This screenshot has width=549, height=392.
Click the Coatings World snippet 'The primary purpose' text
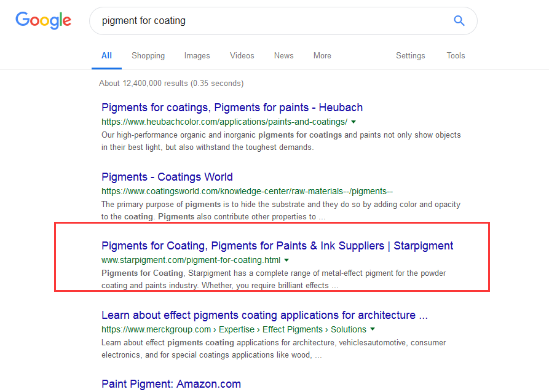281,210
